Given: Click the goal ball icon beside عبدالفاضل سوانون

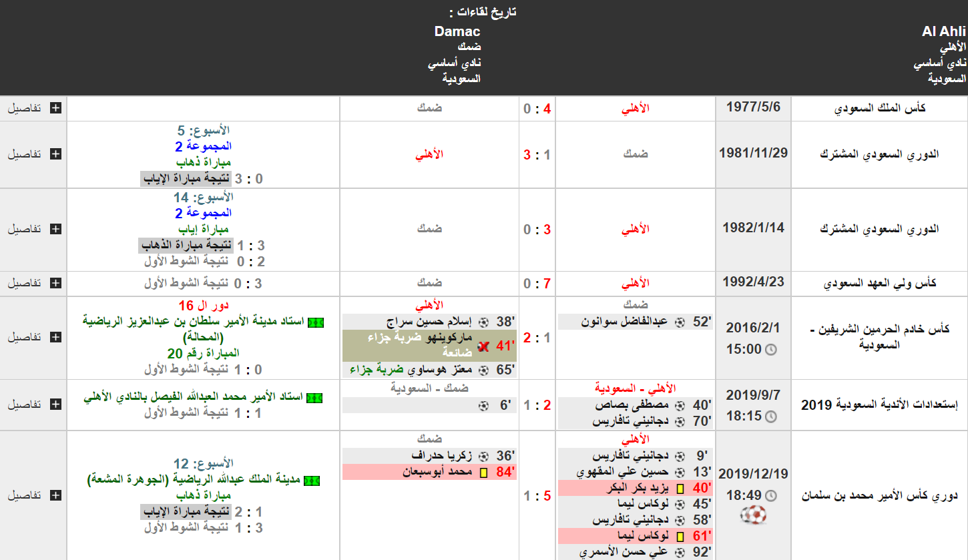Looking at the screenshot, I should tap(680, 322).
